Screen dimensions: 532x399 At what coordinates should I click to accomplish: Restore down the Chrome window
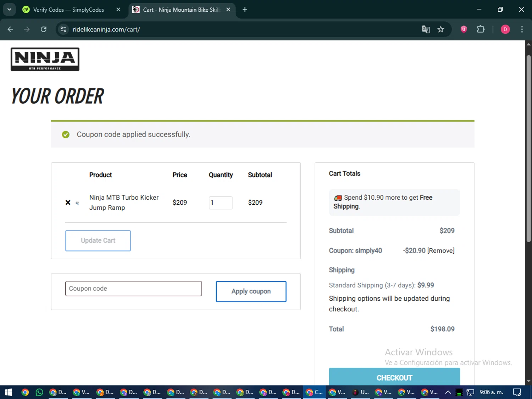500,10
